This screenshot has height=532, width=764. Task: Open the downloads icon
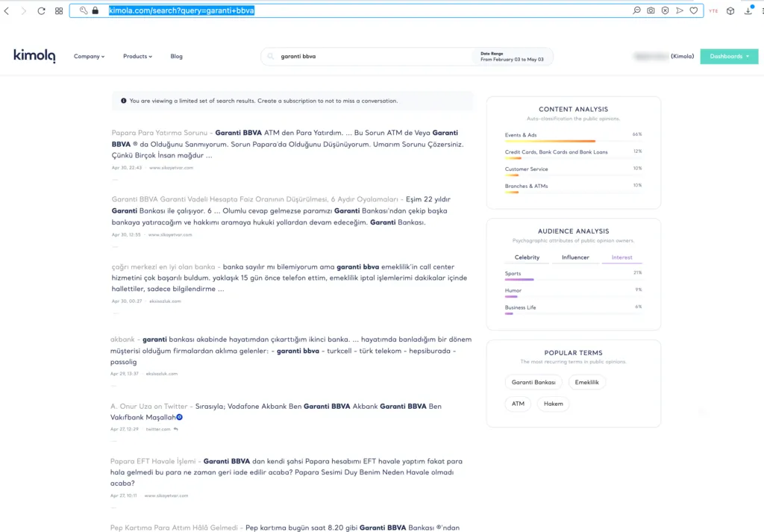coord(748,10)
